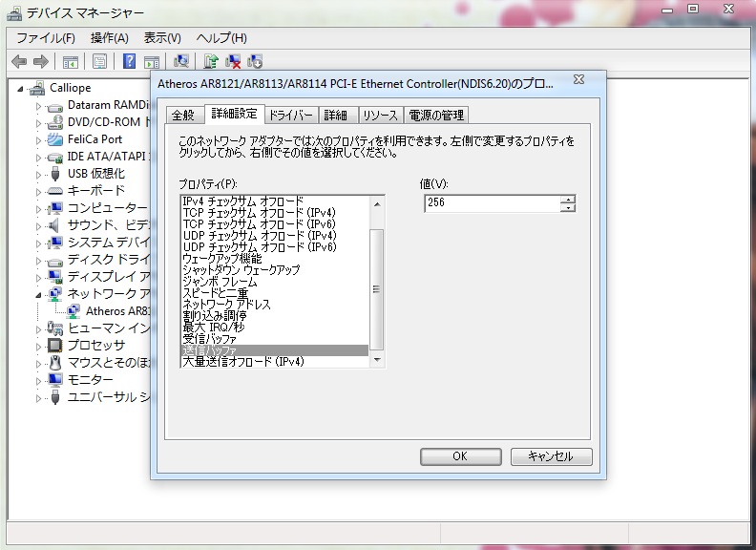Click the IDE ATA/ATAPI controller icon
756x550 pixels.
(x=55, y=157)
